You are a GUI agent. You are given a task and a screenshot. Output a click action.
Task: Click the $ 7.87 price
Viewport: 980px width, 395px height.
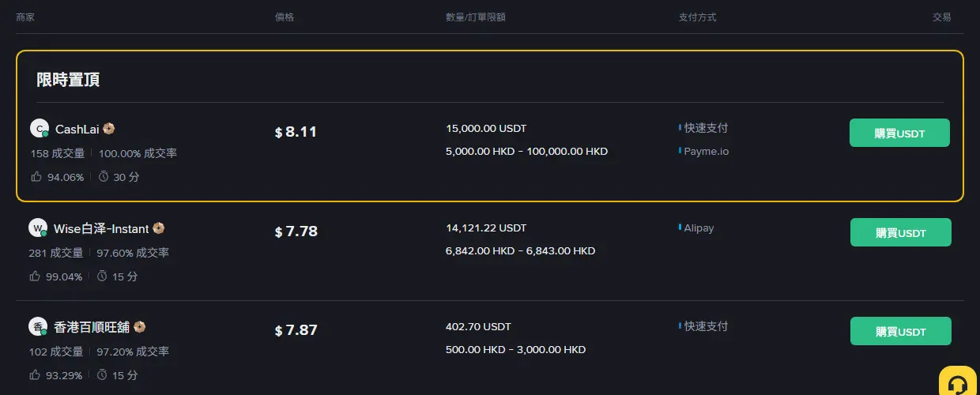pyautogui.click(x=296, y=330)
